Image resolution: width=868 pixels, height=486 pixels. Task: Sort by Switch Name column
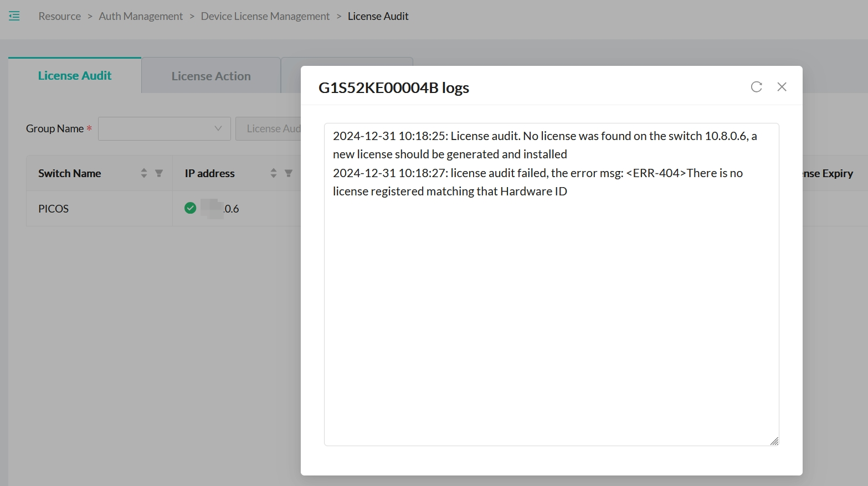pyautogui.click(x=144, y=173)
